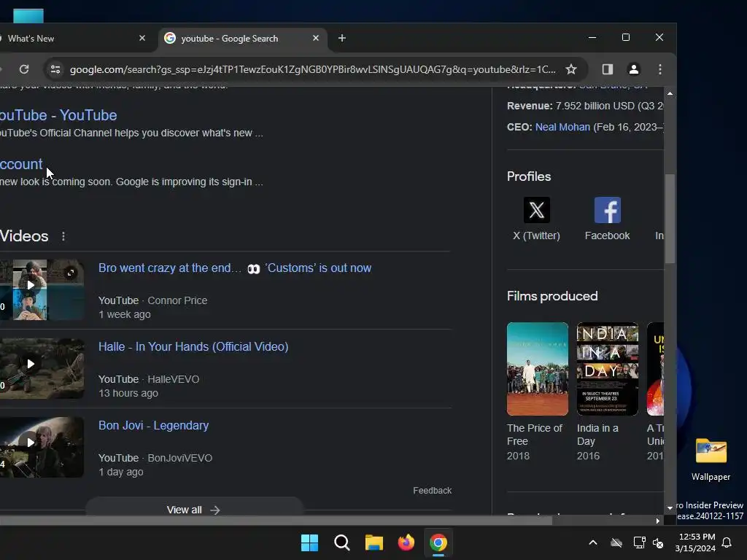Click the cloud sync tray icon

tap(616, 542)
